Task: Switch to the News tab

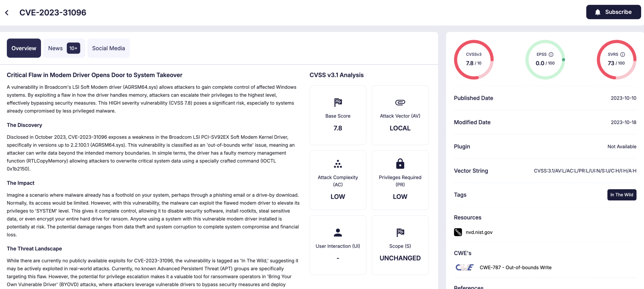Action: (64, 48)
